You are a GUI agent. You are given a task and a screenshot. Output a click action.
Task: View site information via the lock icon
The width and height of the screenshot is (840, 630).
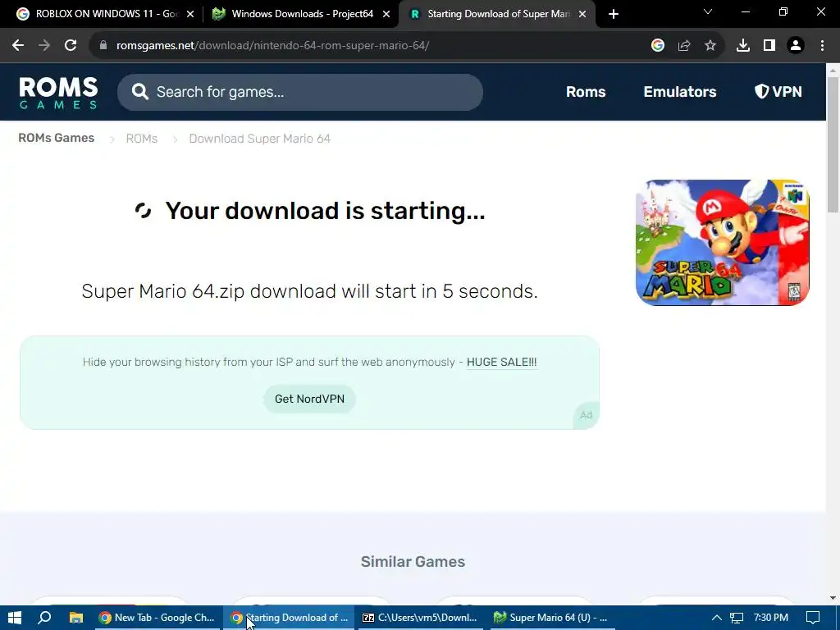(103, 46)
